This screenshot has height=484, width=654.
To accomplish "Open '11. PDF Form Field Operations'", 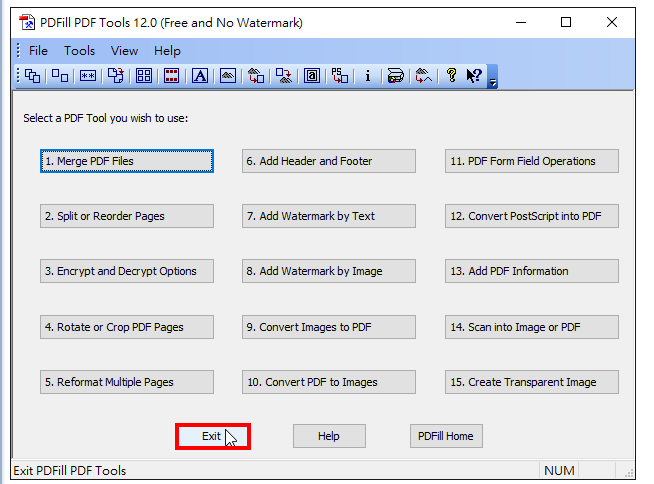I will pyautogui.click(x=532, y=161).
